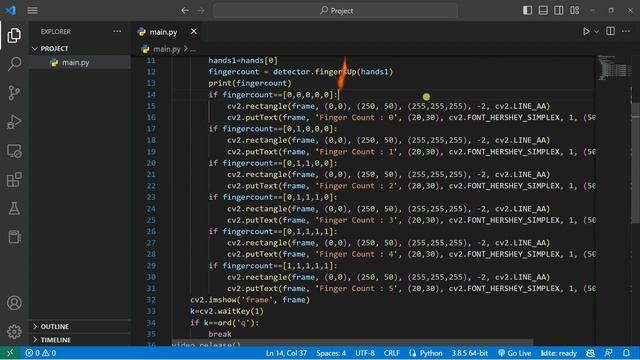Screen dimensions: 640x360
Task: Run the Python file
Action: [x=586, y=31]
